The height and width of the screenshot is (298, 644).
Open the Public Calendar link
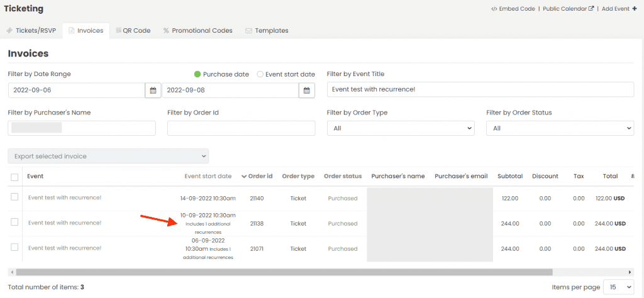(x=569, y=9)
